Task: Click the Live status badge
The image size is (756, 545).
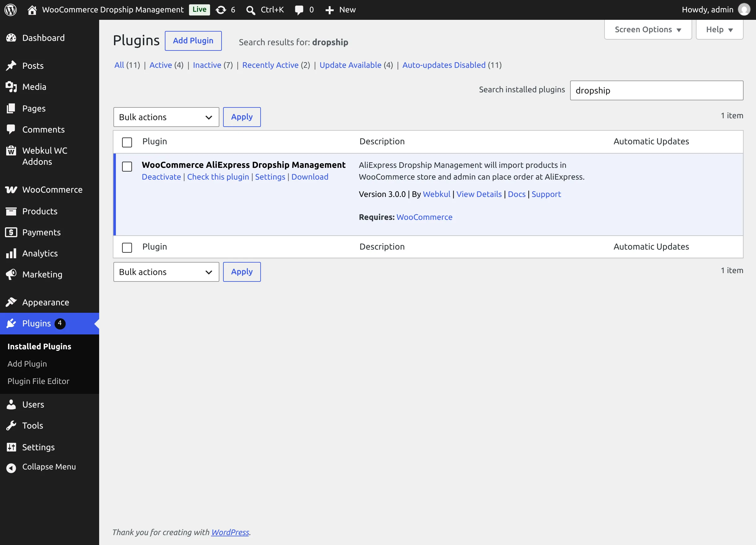Action: tap(199, 10)
